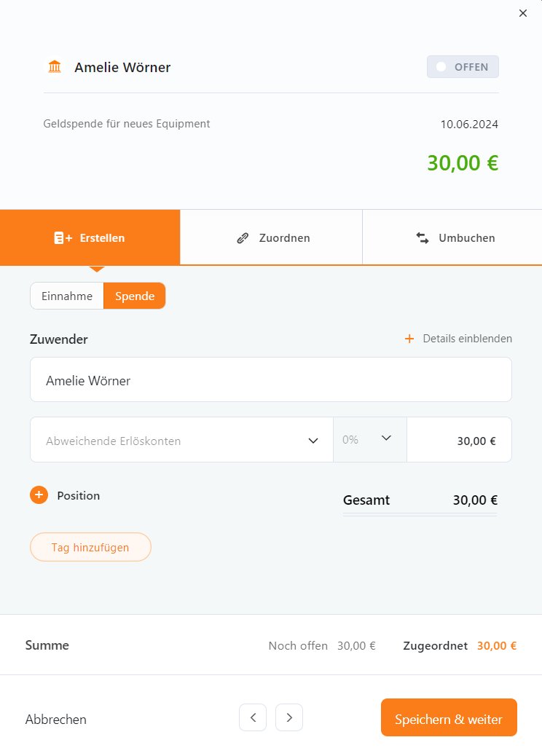This screenshot has height=756, width=542.
Task: Click the document-plus icon in Erstellen
Action: click(x=63, y=238)
